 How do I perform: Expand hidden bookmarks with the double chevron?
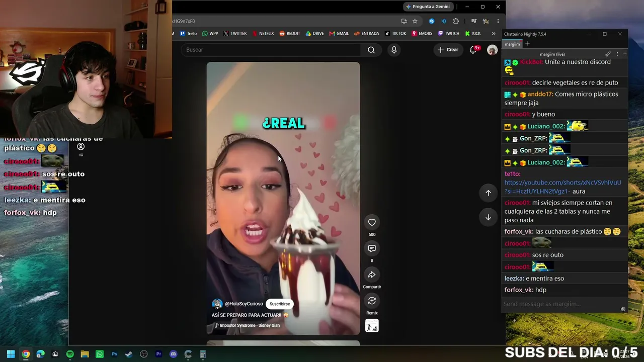[x=494, y=34]
